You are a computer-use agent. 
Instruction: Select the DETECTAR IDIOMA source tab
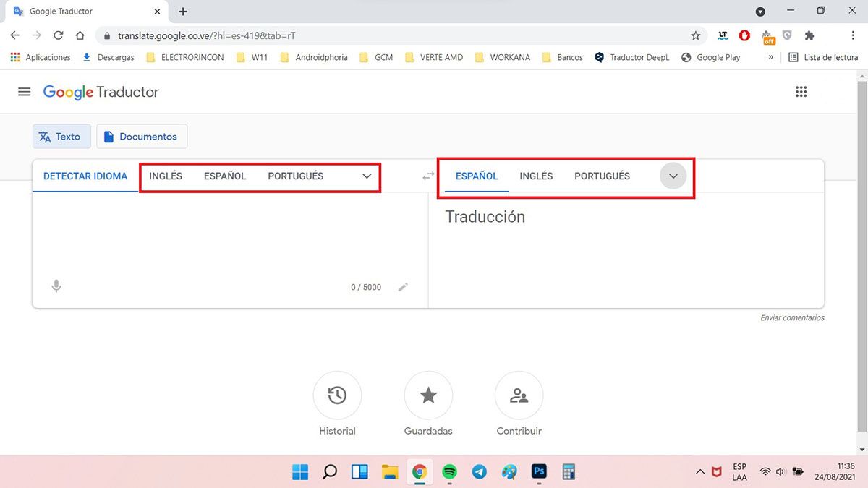click(x=85, y=176)
